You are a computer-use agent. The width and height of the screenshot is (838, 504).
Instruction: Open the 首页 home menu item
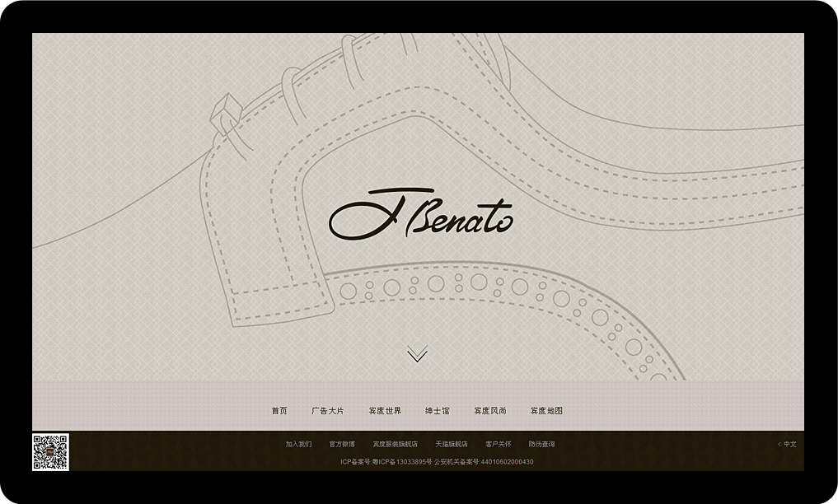coord(279,411)
